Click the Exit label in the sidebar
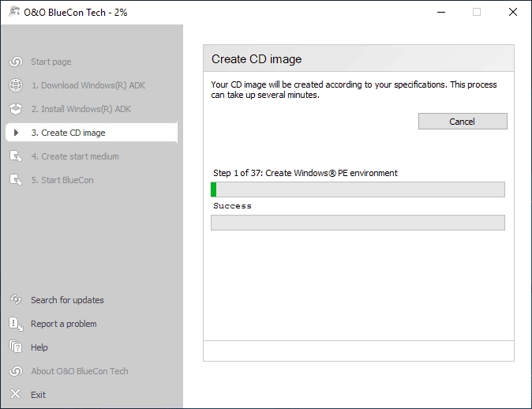The width and height of the screenshot is (532, 409). [x=38, y=395]
